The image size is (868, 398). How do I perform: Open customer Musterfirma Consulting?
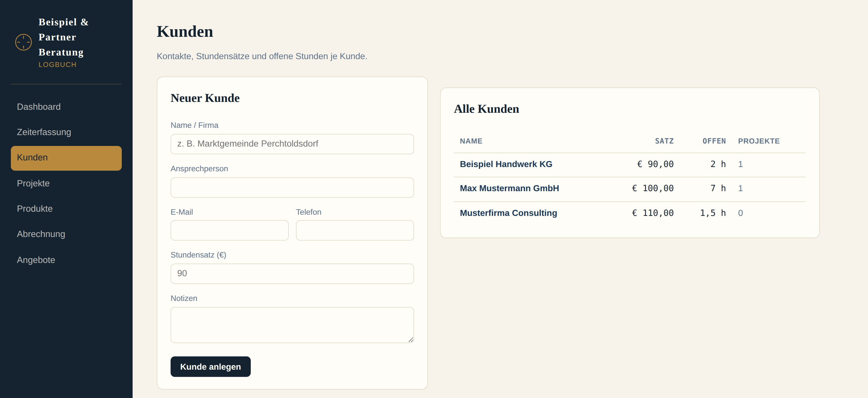[x=508, y=213]
